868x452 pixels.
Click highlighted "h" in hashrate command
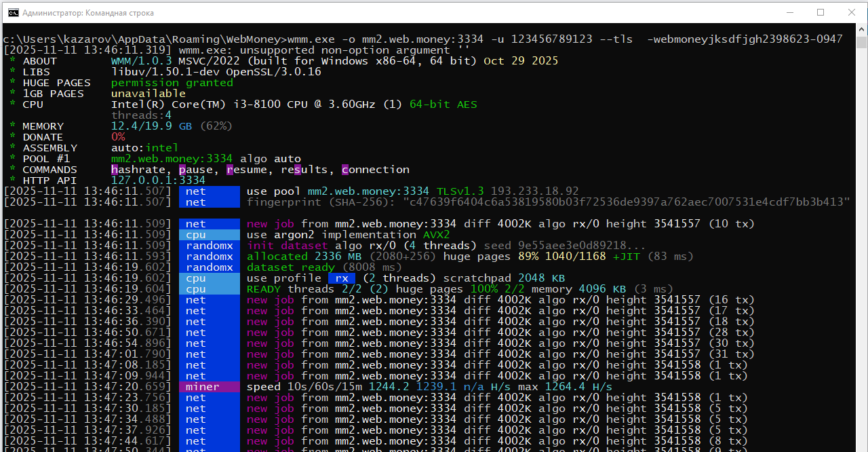115,170
